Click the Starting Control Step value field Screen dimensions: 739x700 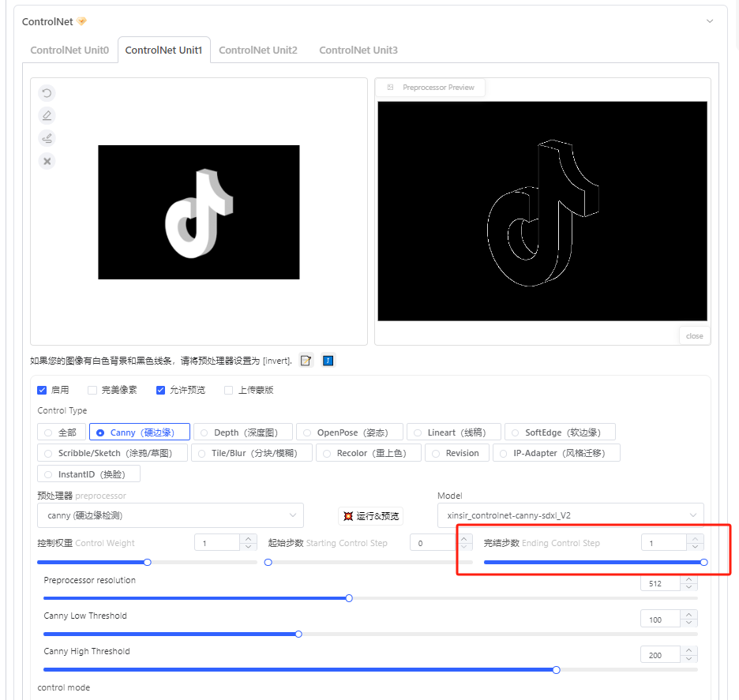point(432,543)
